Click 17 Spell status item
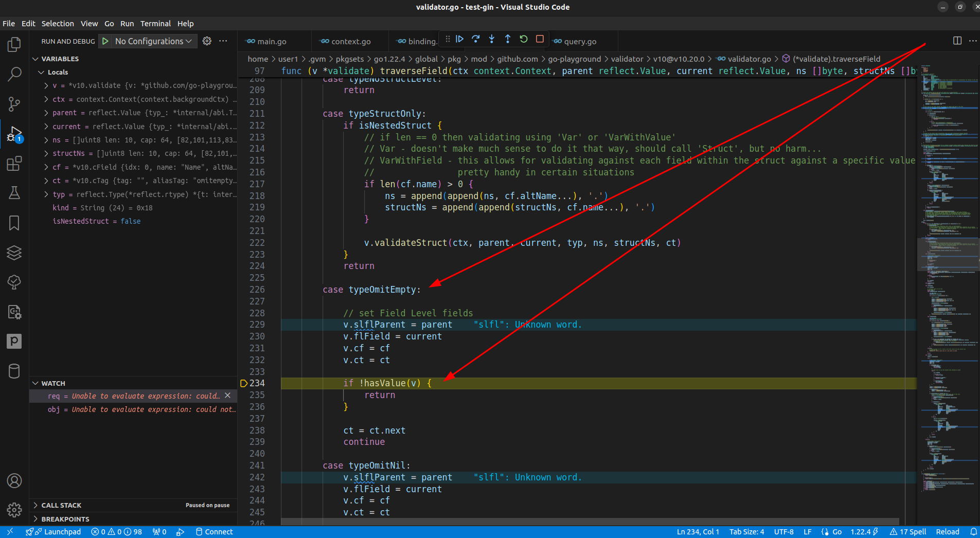 pyautogui.click(x=908, y=532)
